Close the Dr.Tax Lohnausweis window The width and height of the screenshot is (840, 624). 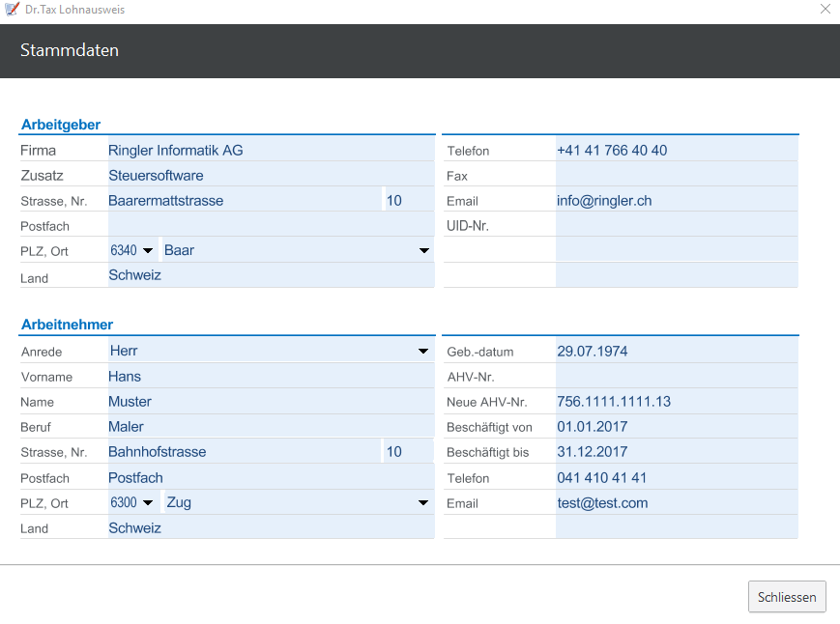click(x=825, y=9)
